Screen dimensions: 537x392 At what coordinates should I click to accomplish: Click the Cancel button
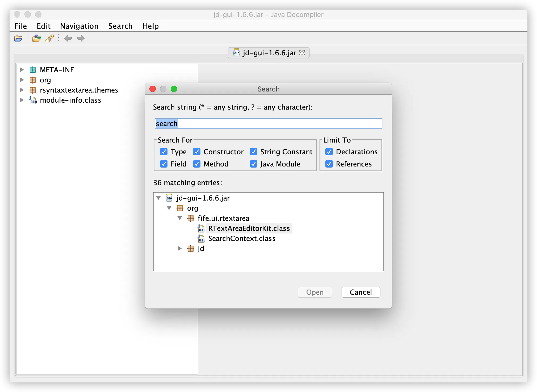click(x=360, y=292)
